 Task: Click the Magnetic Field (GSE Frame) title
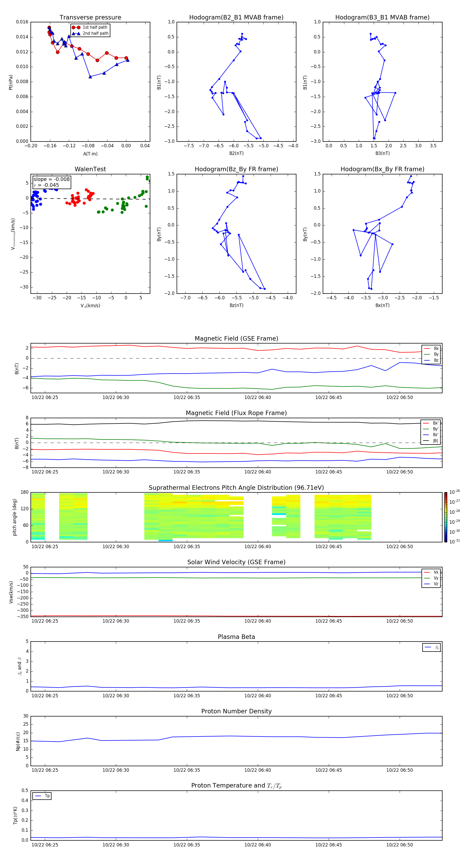[x=236, y=338]
